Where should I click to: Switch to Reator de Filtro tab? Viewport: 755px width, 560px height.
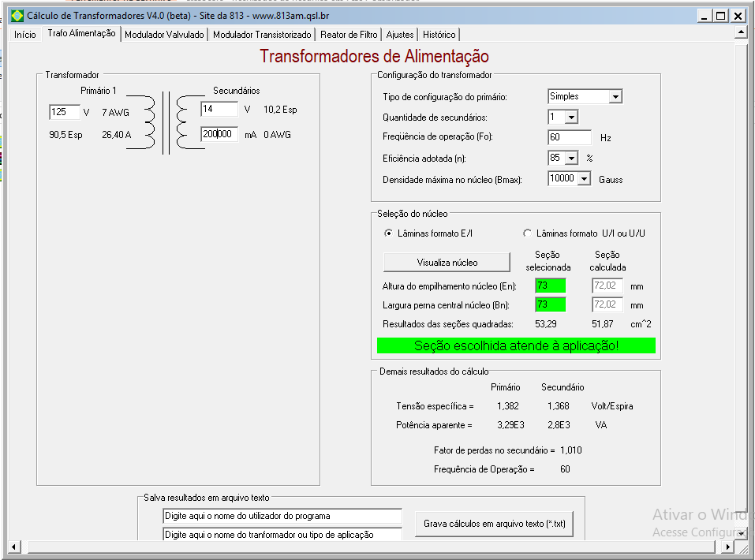click(x=349, y=35)
